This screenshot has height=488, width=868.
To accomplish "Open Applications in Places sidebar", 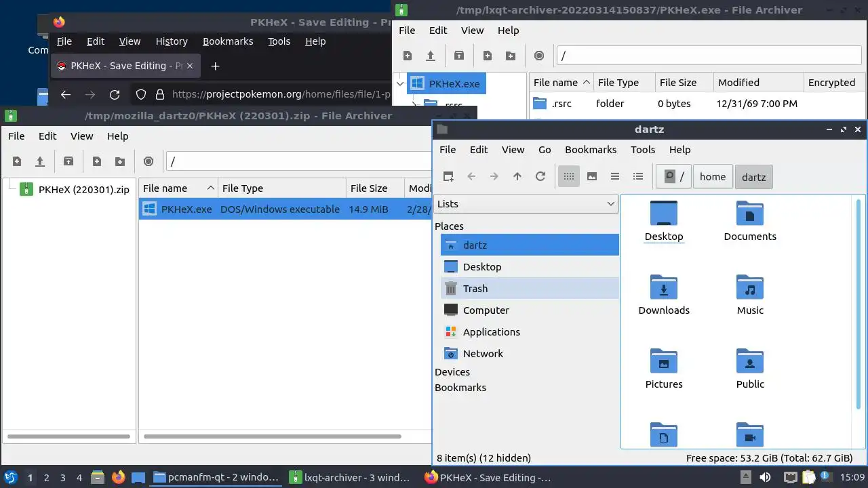I will [530, 332].
